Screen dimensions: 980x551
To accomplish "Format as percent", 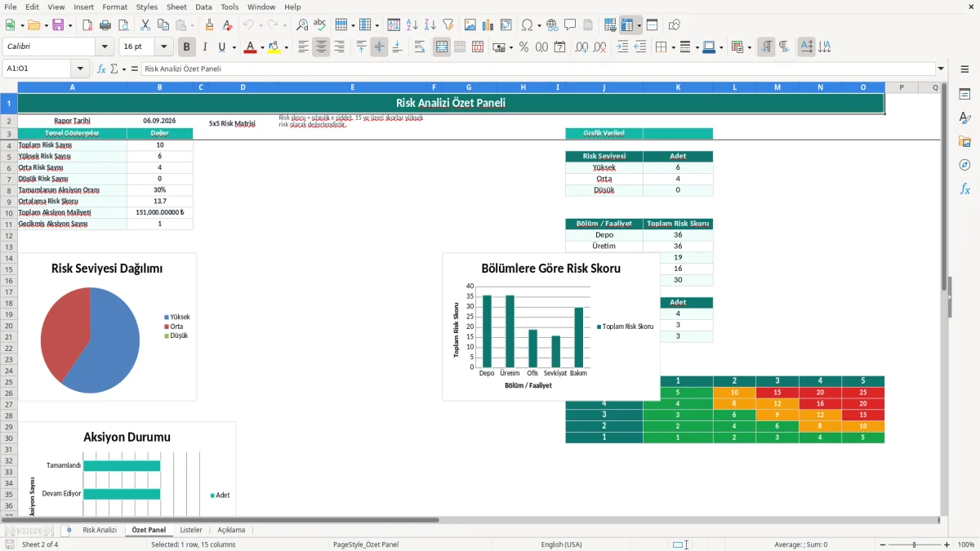I will click(x=523, y=47).
